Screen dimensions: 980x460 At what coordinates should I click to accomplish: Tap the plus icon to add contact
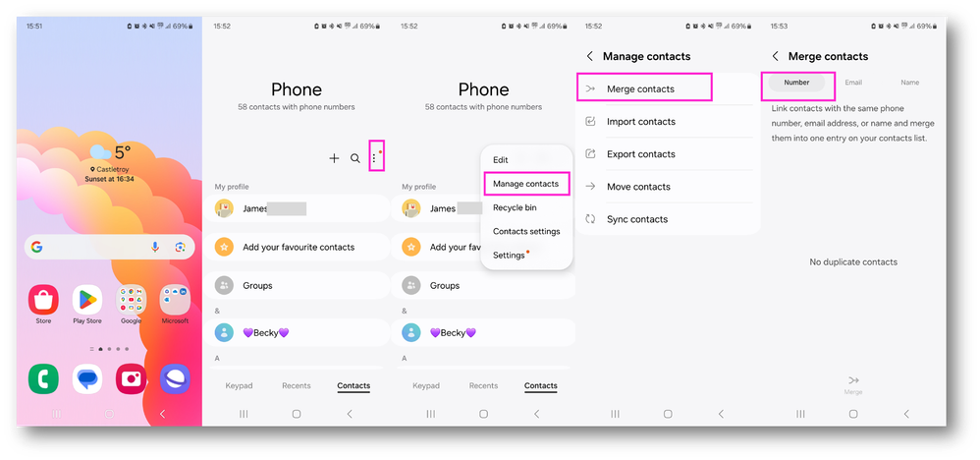tap(335, 158)
